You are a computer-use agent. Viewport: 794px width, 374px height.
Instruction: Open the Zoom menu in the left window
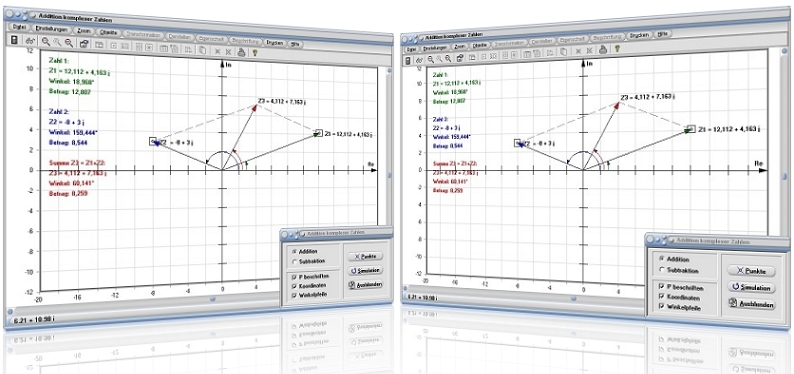(84, 31)
